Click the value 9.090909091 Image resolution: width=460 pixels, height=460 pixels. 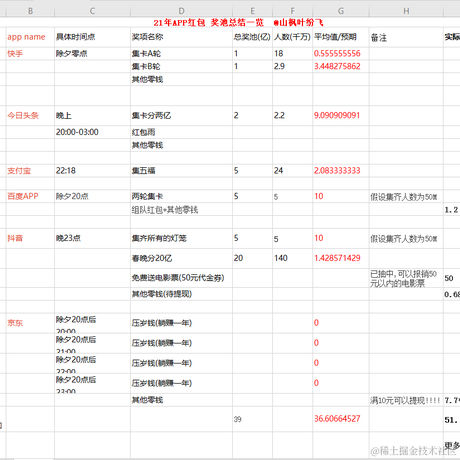(337, 116)
